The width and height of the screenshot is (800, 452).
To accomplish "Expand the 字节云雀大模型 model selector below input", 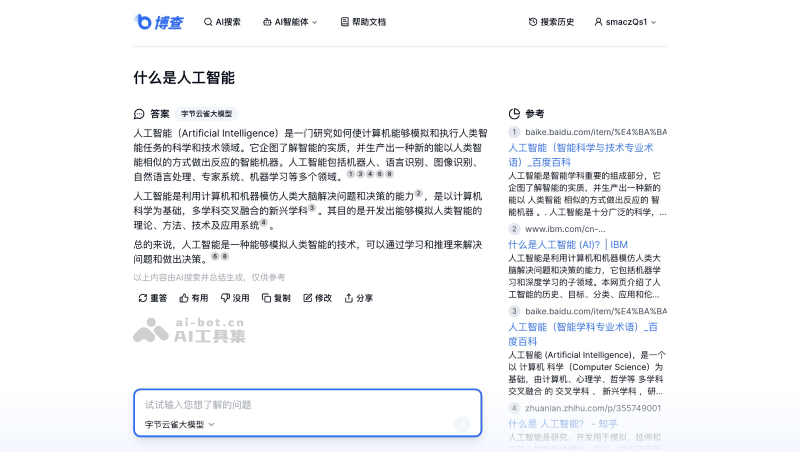I will 180,425.
